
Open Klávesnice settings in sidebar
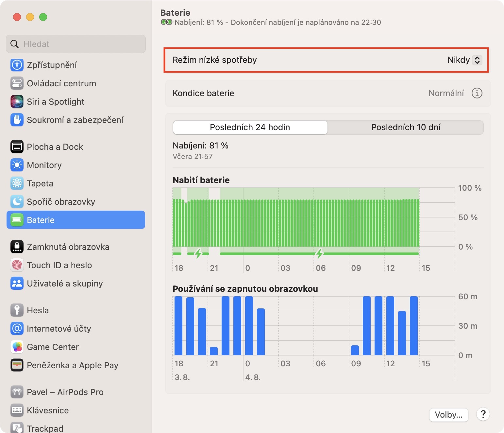click(x=48, y=410)
